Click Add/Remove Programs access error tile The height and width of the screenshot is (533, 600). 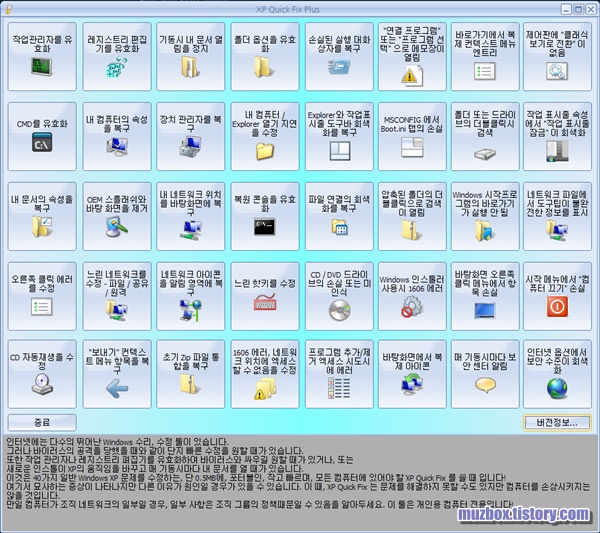point(339,374)
